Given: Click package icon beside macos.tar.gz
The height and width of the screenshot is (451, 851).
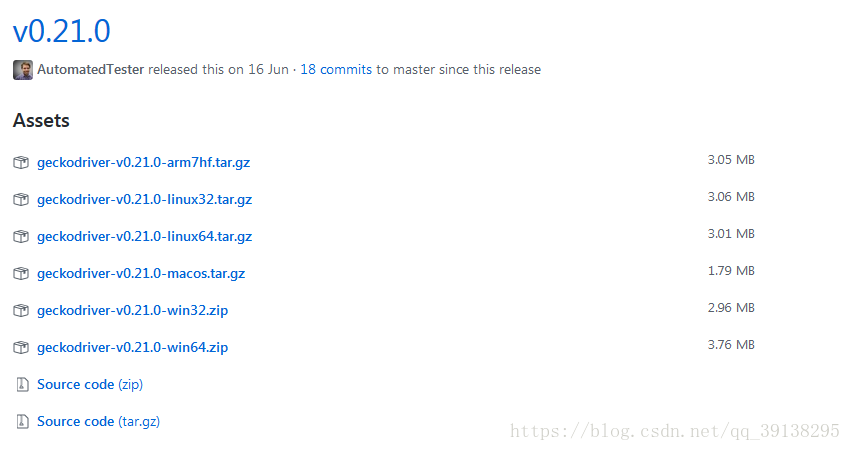Looking at the screenshot, I should pos(21,273).
